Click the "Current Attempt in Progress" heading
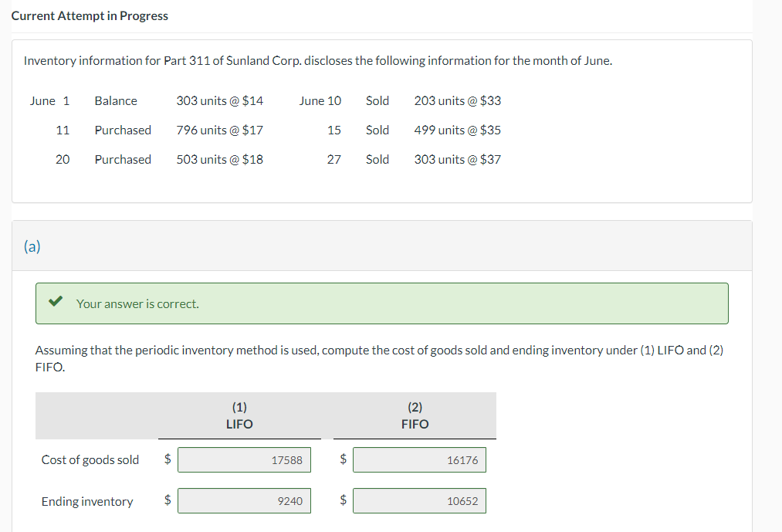Screen dimensions: 782x532 pos(90,16)
